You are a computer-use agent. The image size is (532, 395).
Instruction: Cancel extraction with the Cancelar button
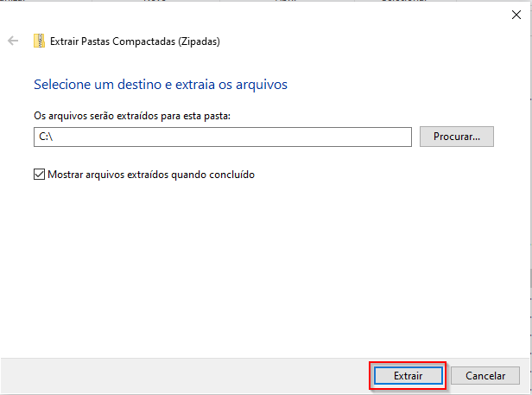[485, 376]
